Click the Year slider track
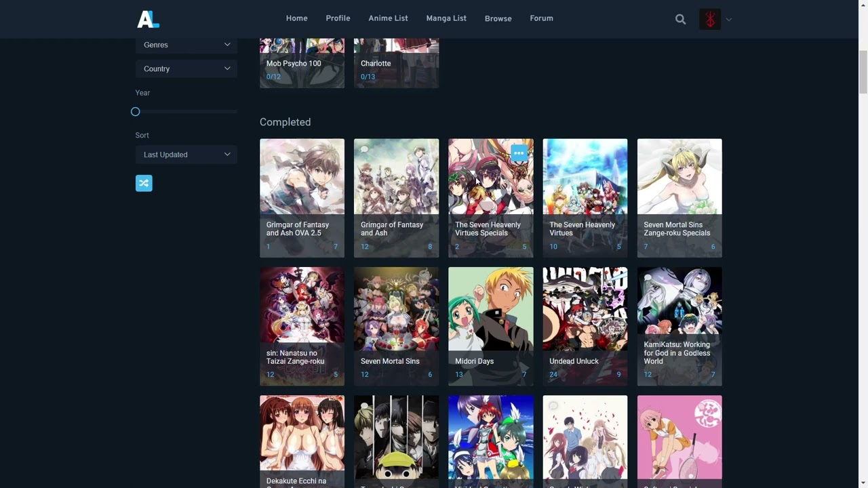Viewport: 868px width, 488px height. click(x=186, y=112)
